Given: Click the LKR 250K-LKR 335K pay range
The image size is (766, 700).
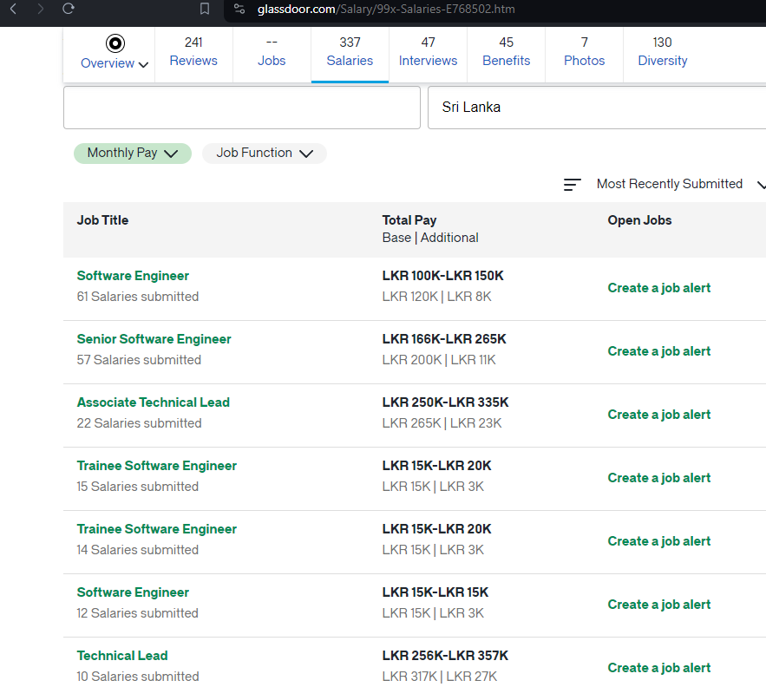Looking at the screenshot, I should (x=445, y=402).
